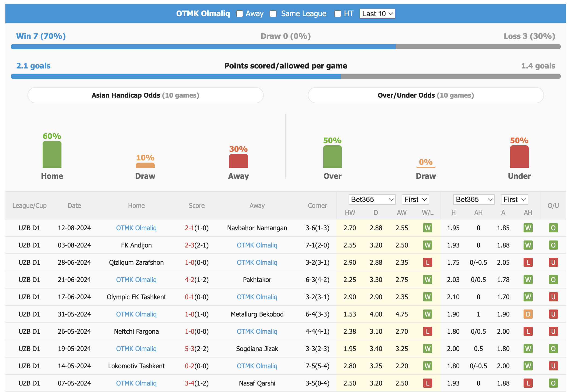Image resolution: width=571 pixels, height=392 pixels.
Task: Open the Bet365 dropdown for handicap odds
Action: (474, 200)
